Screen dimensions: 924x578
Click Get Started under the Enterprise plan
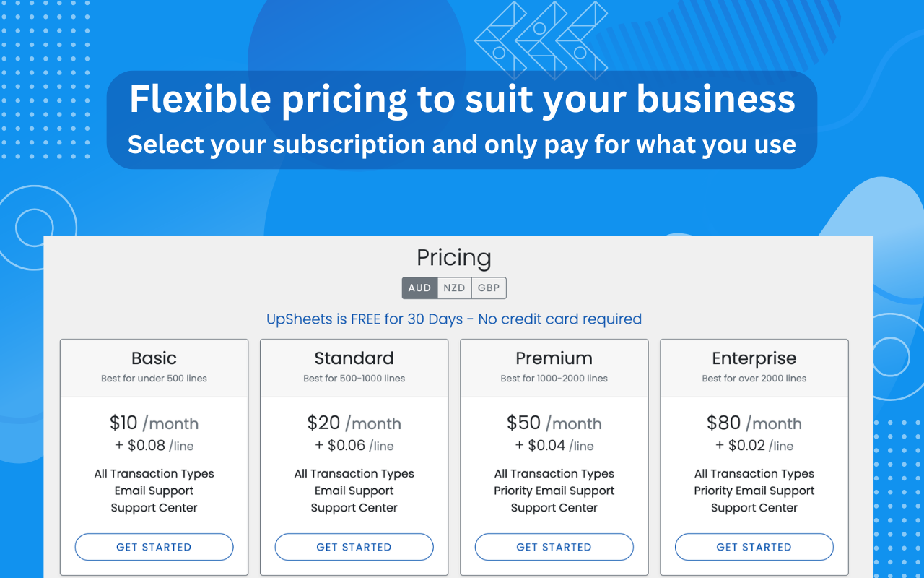pos(754,547)
